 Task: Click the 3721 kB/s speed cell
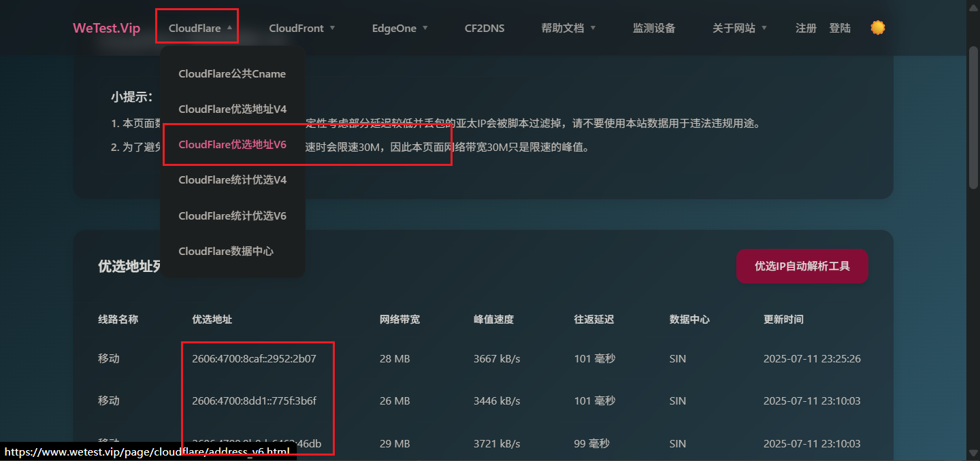coord(497,443)
